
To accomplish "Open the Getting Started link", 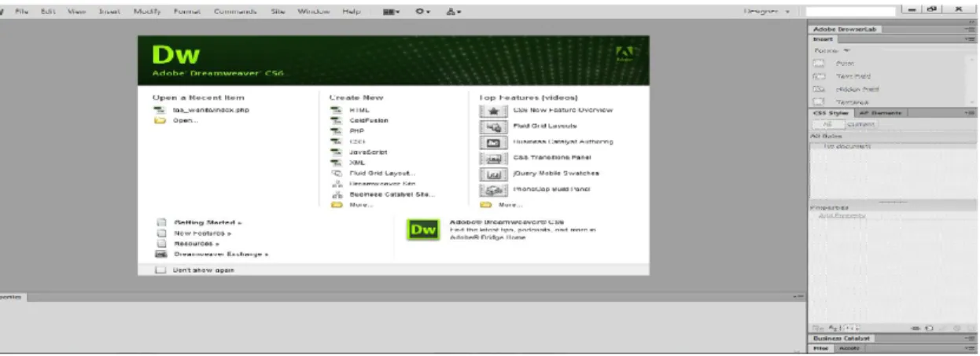I will [x=208, y=222].
